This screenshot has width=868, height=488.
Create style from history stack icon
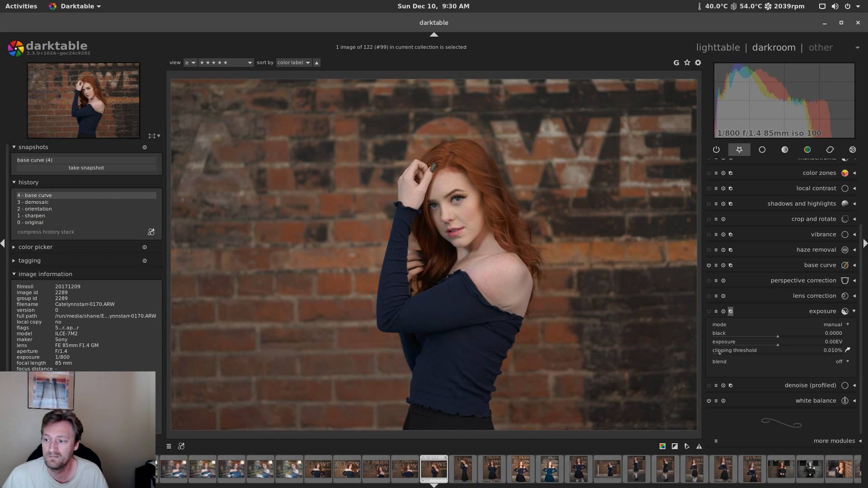tap(151, 232)
